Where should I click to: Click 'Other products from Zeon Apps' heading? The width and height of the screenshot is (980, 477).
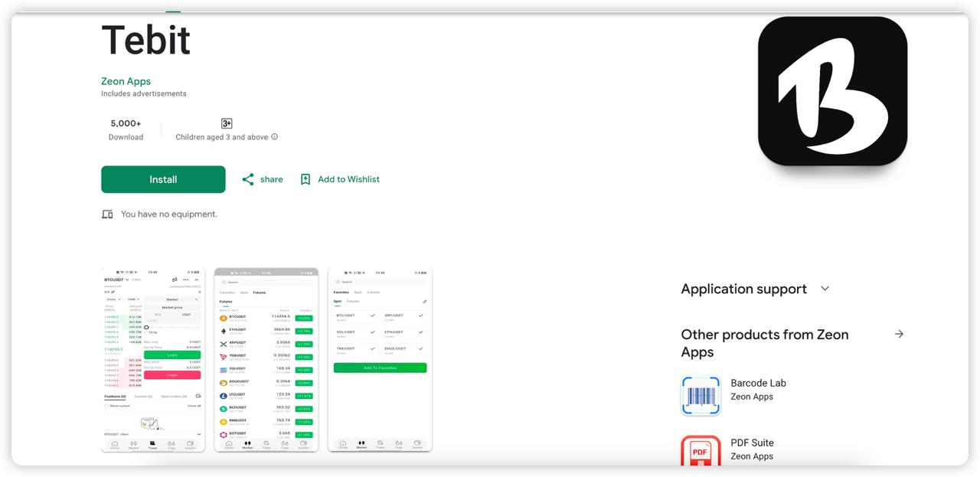(x=765, y=343)
